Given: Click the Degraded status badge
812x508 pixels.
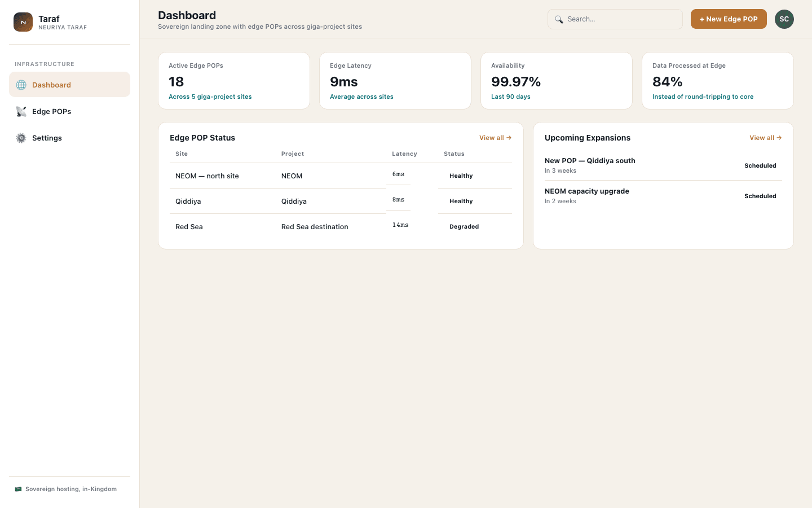Looking at the screenshot, I should point(464,227).
